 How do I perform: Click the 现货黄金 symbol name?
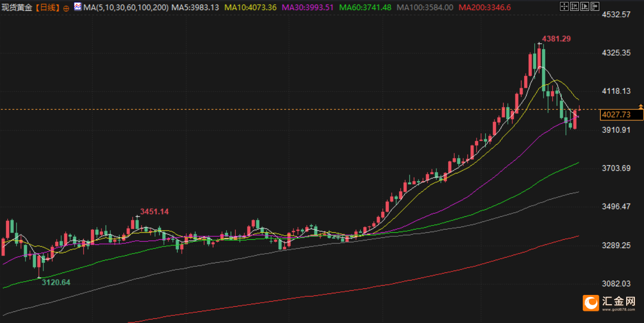(17, 8)
